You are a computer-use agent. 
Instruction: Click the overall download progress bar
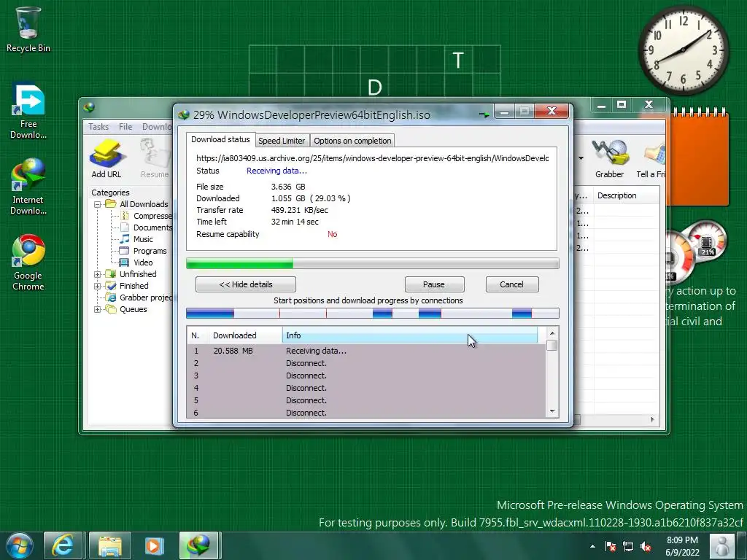point(373,263)
